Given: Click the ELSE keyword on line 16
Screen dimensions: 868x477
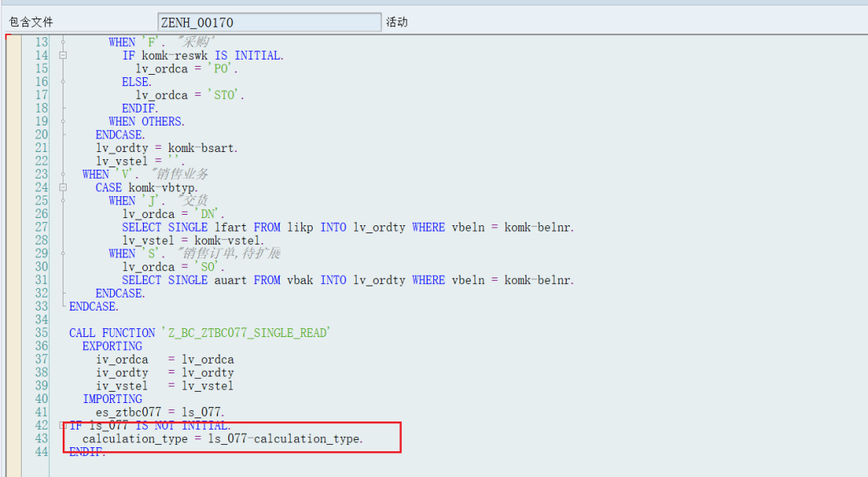Looking at the screenshot, I should pyautogui.click(x=137, y=82).
